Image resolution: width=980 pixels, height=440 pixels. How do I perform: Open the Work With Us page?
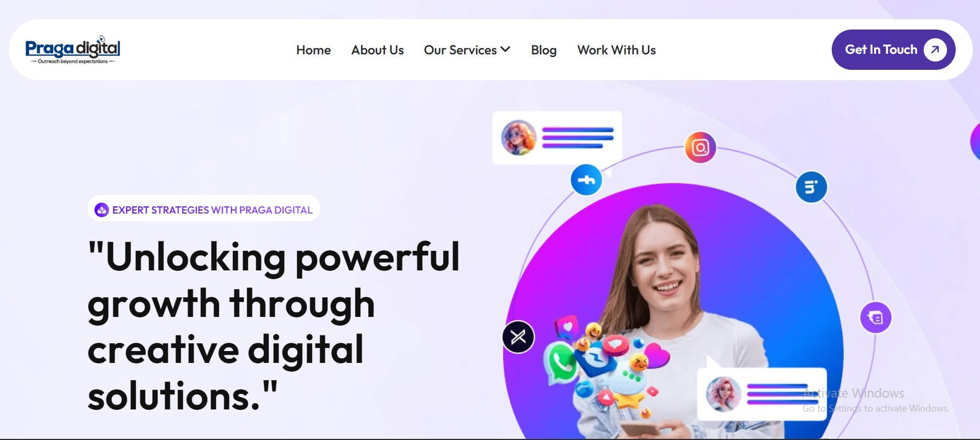point(616,50)
